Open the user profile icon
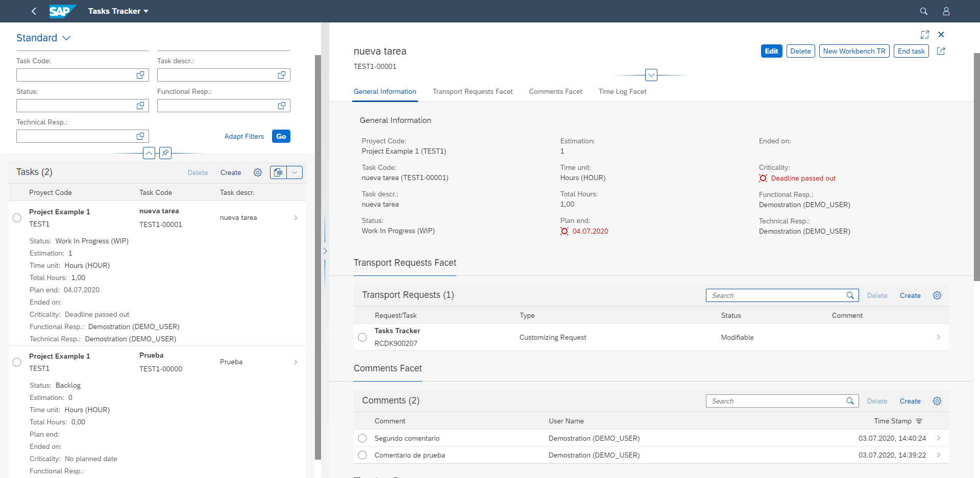Screen dimensions: 980x478 (946, 11)
